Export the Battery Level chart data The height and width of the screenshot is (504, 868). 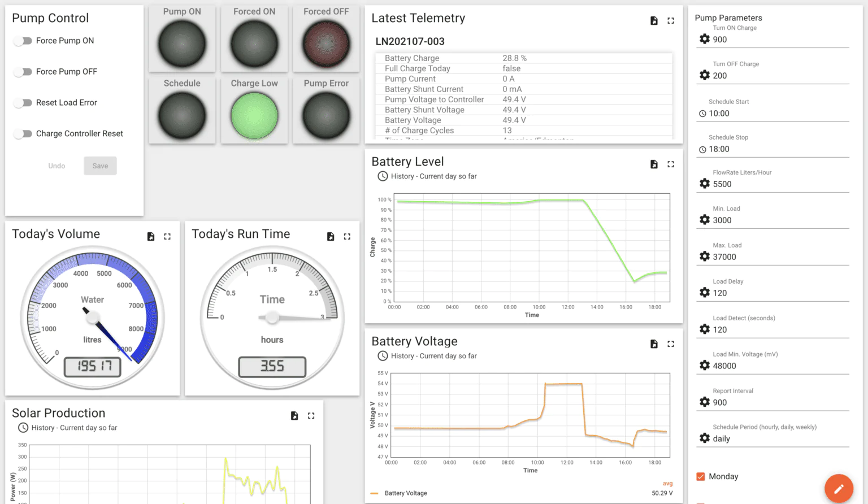tap(654, 164)
